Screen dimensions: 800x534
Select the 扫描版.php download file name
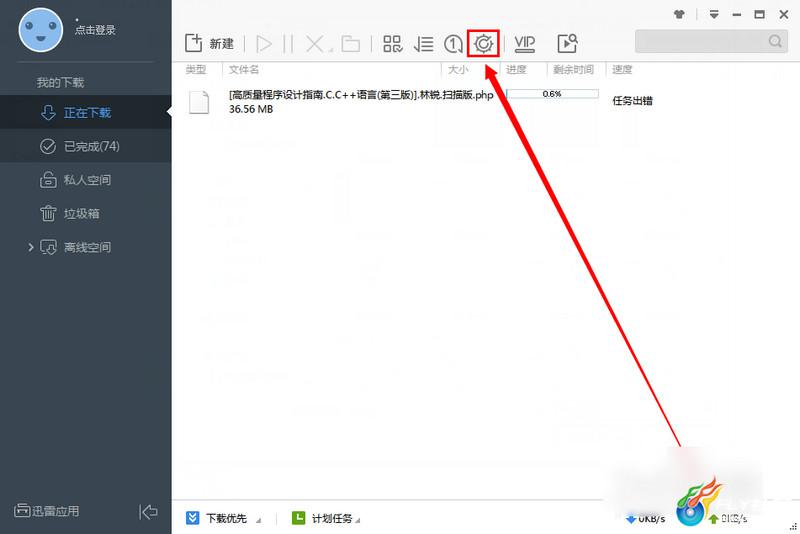[361, 95]
